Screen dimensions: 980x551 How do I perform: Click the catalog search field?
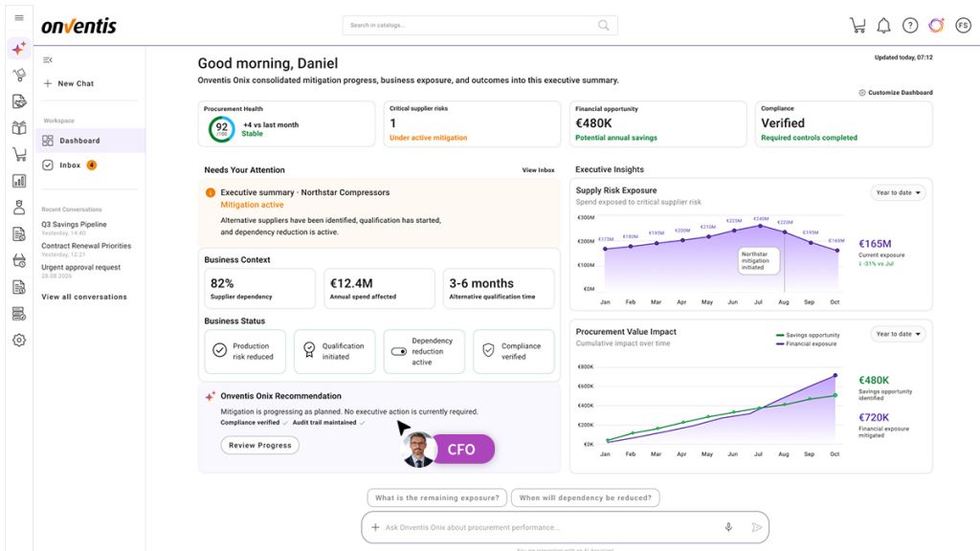point(480,26)
